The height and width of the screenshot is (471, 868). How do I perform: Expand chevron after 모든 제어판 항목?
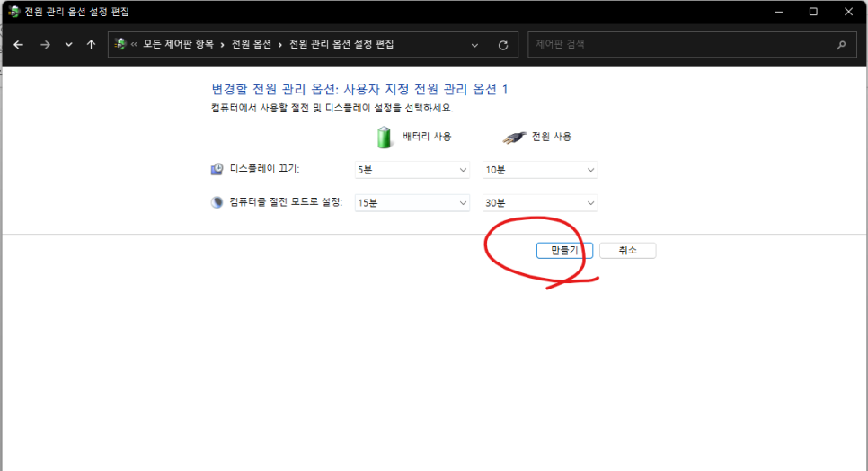pyautogui.click(x=223, y=45)
